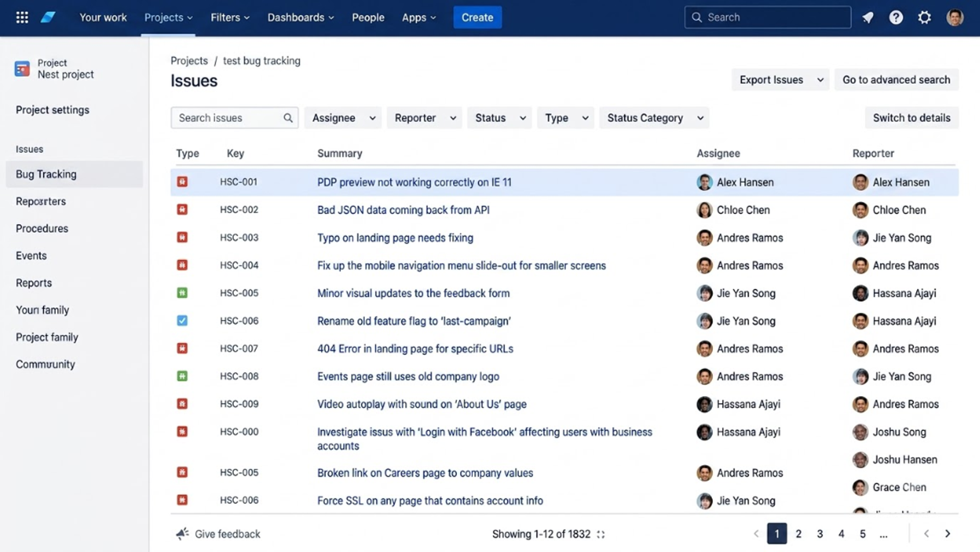
Task: Click 'Grace Chen' reporter name
Action: [x=899, y=487]
